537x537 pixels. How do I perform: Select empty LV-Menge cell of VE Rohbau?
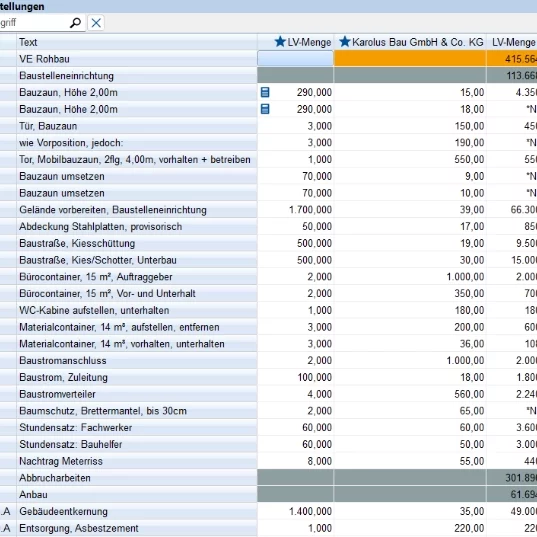295,59
